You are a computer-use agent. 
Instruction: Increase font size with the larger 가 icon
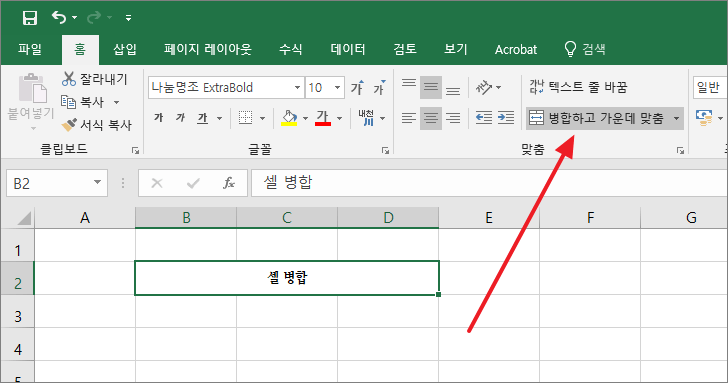pos(357,87)
